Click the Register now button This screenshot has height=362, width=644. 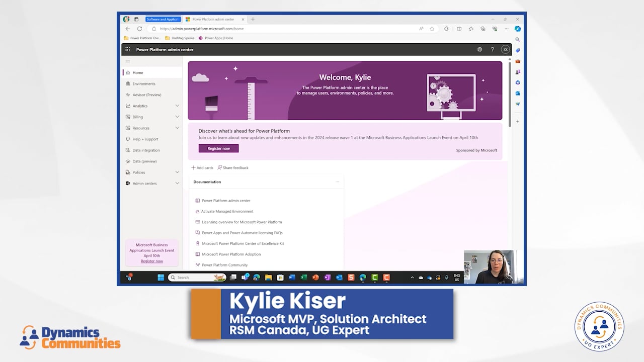click(218, 148)
